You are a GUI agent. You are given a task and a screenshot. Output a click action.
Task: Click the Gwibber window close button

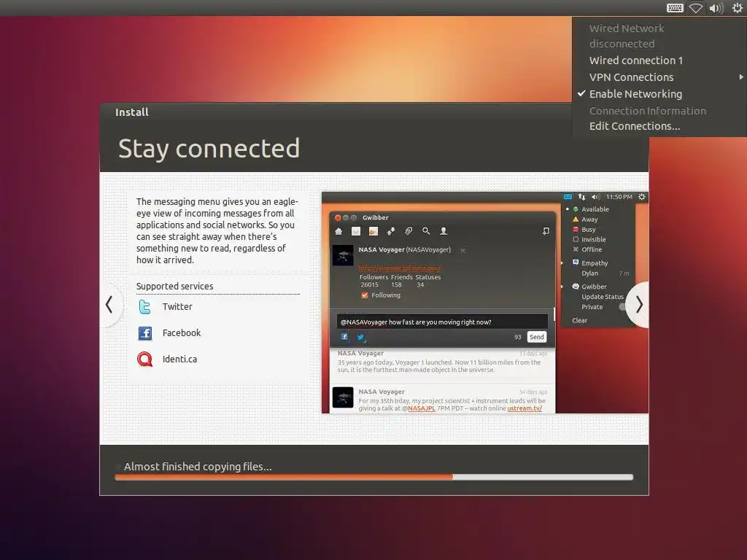(338, 217)
